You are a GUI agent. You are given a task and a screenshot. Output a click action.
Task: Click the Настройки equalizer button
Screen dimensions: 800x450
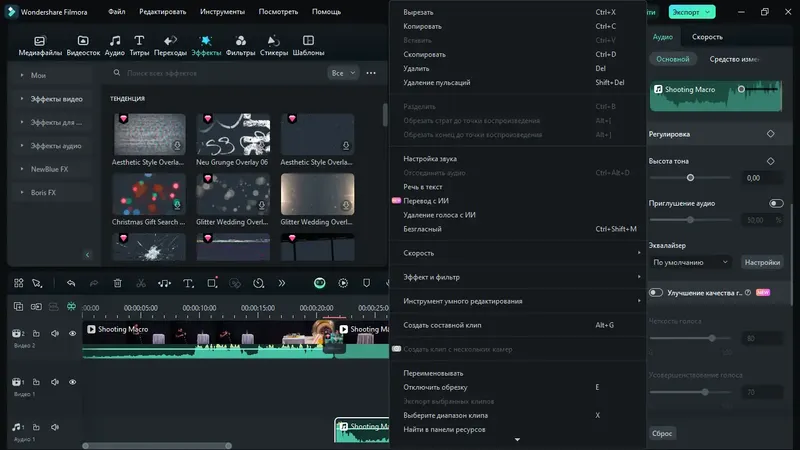pyautogui.click(x=762, y=262)
